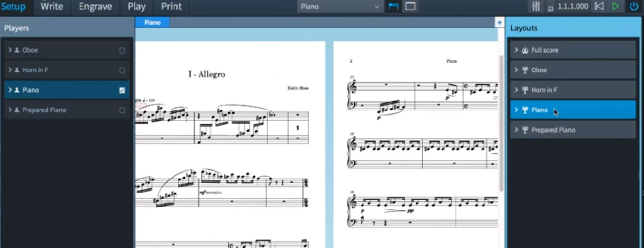Click the small time display mode icon
The image size is (644, 248).
click(x=550, y=8)
